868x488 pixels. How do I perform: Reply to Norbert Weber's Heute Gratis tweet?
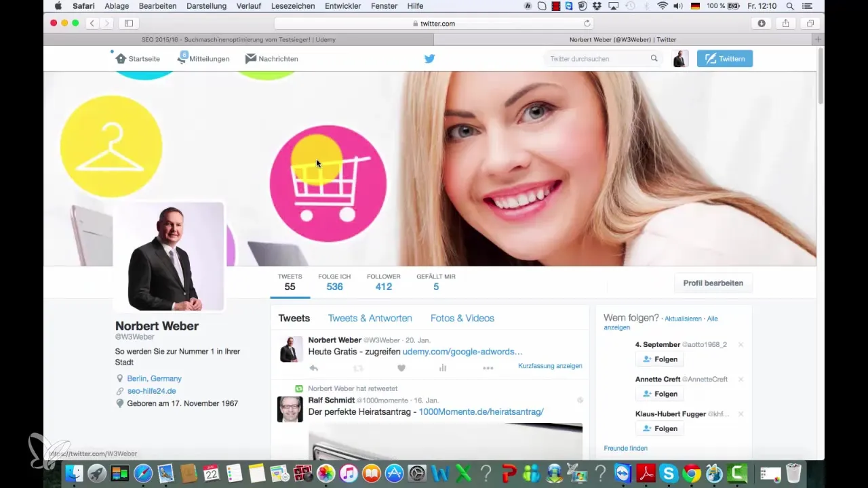[313, 368]
